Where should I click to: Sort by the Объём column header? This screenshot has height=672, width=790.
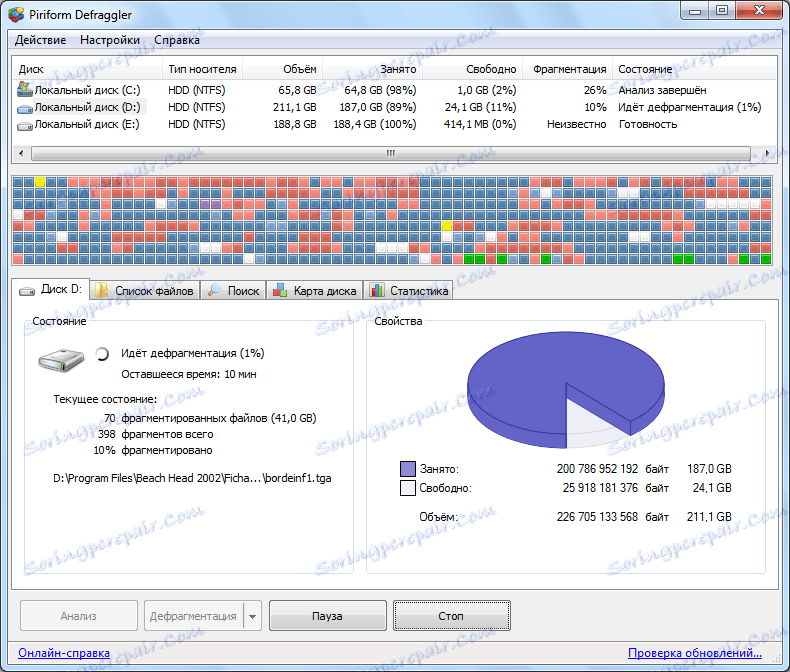(x=282, y=69)
